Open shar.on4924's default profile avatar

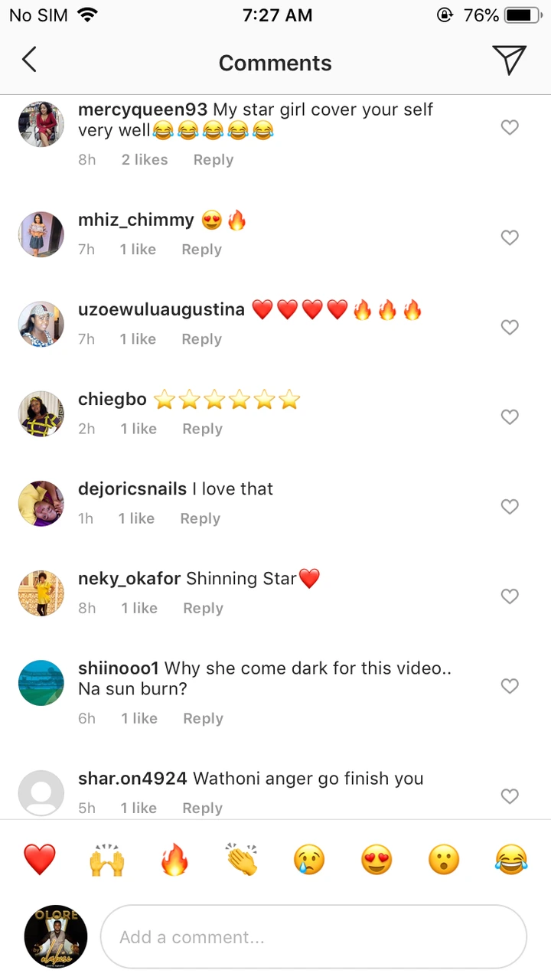click(x=41, y=793)
